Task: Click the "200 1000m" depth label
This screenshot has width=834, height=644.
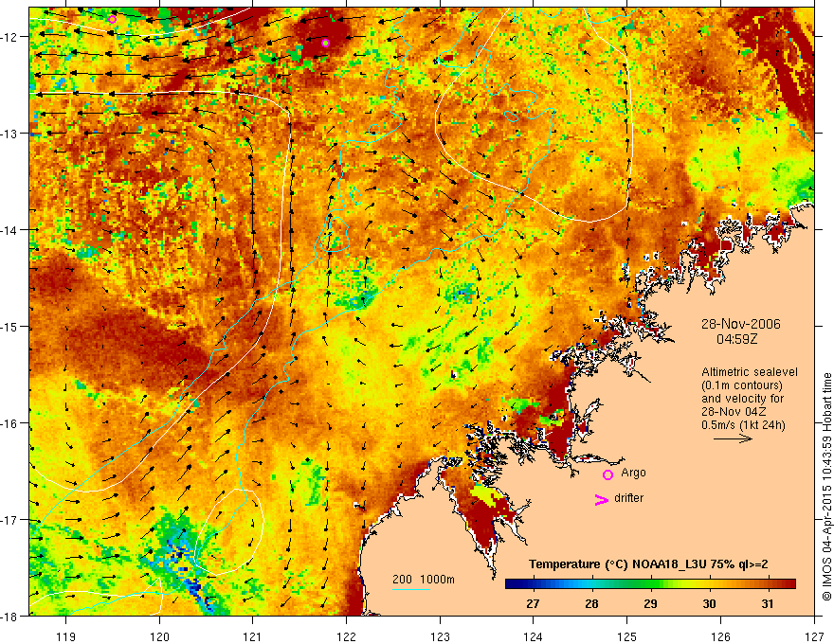Action: pyautogui.click(x=424, y=580)
